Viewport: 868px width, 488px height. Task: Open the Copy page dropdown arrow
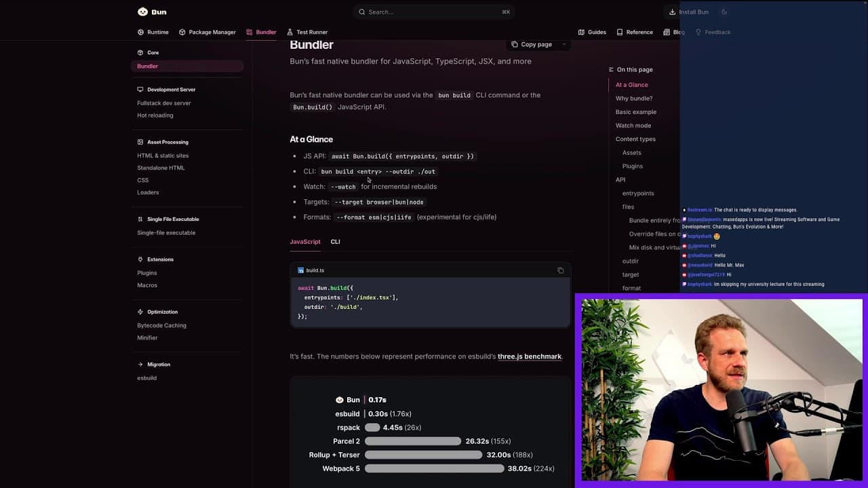564,44
